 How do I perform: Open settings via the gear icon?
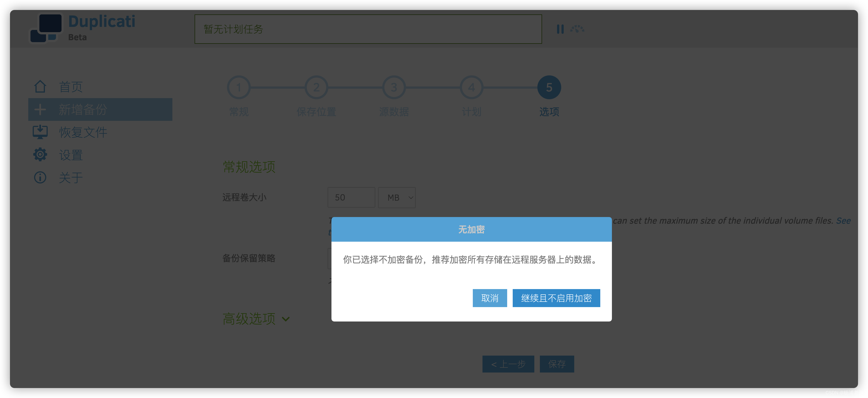[x=40, y=155]
